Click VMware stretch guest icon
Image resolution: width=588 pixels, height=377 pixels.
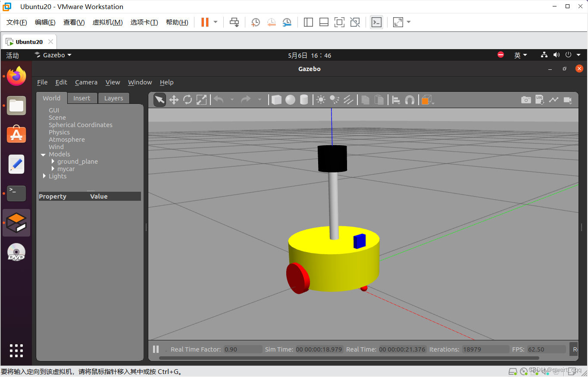click(x=398, y=22)
